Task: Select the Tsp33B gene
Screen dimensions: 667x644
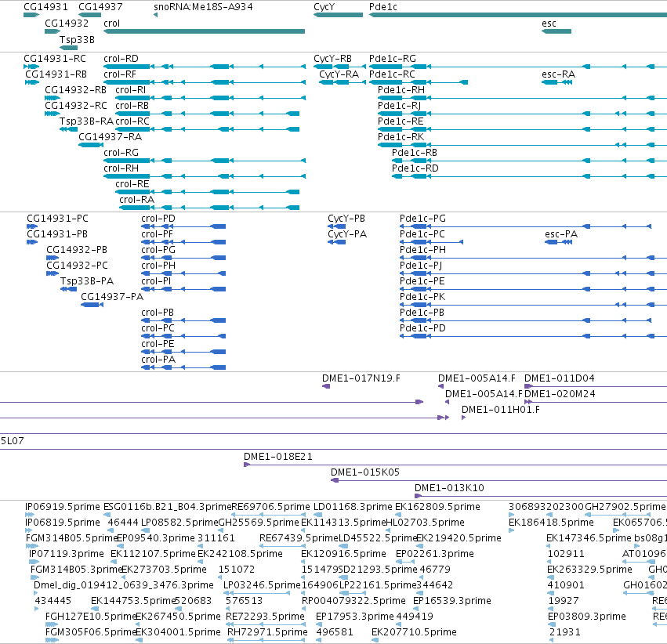Action: pyautogui.click(x=68, y=48)
